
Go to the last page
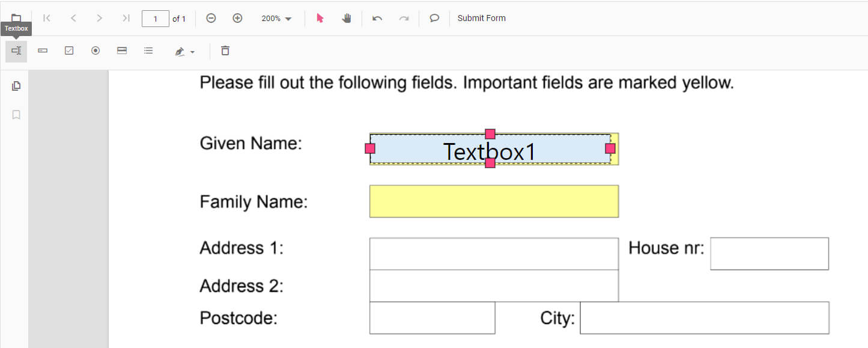(126, 18)
